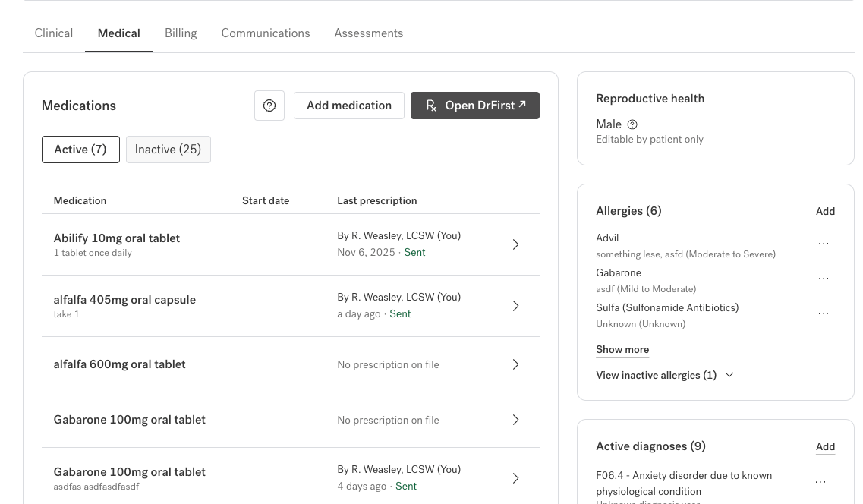Switch to the Inactive (25) medications list
This screenshot has width=863, height=504.
point(168,150)
